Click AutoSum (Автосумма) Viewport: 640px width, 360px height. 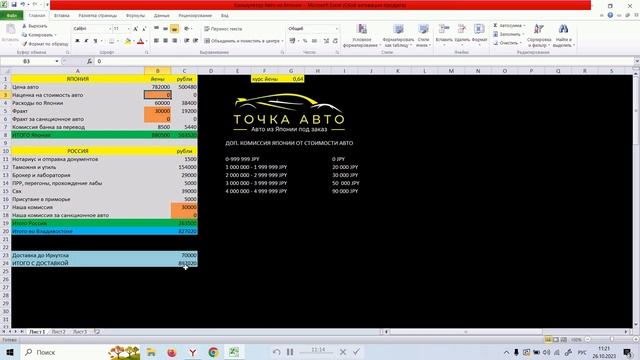508,26
